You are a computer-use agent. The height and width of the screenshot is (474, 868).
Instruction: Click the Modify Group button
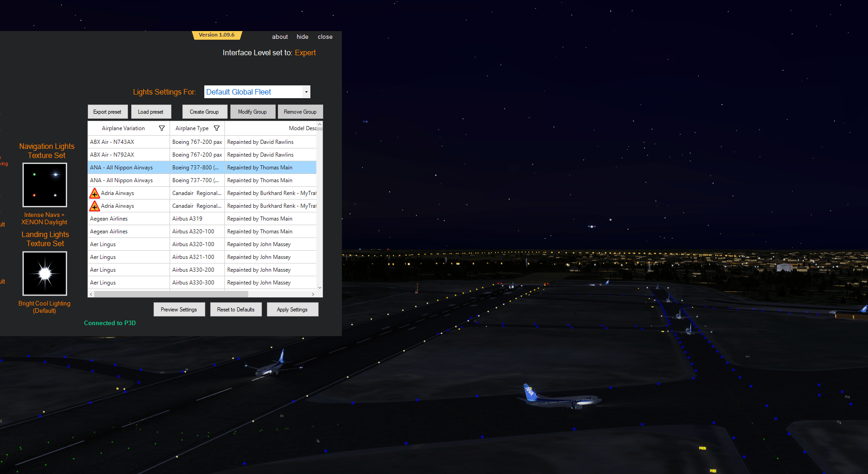click(252, 112)
